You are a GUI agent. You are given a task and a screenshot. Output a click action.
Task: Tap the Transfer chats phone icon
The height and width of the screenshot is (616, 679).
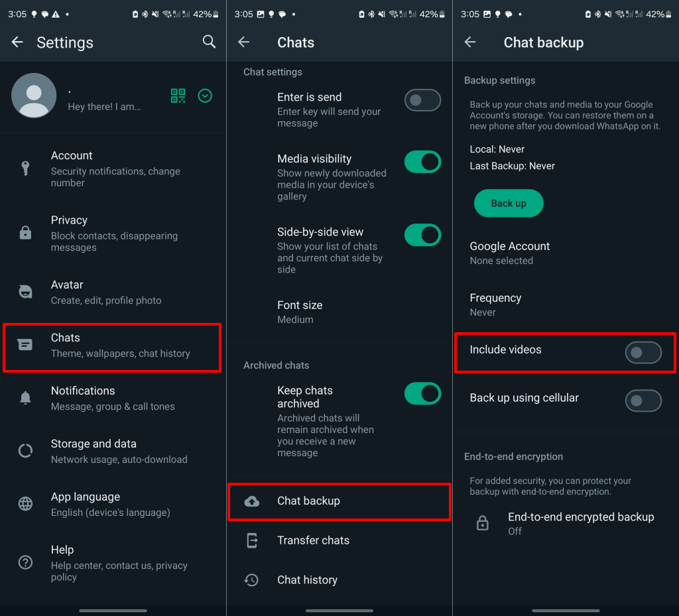click(x=252, y=540)
